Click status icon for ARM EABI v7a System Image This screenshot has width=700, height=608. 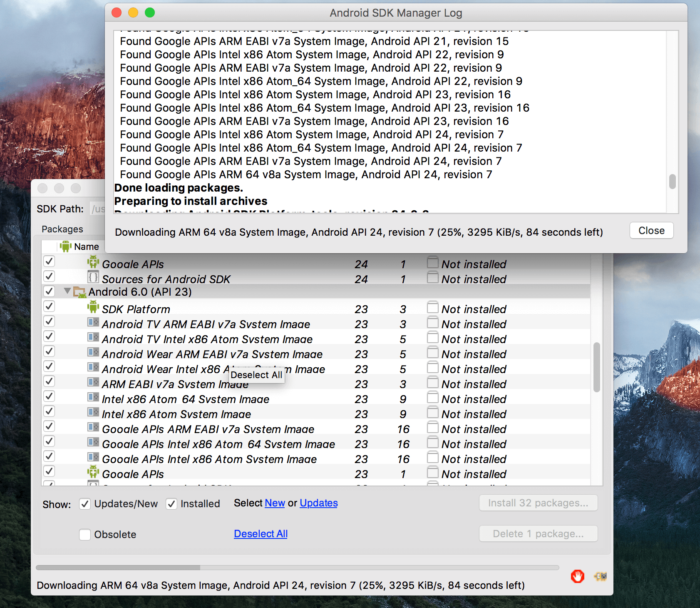(433, 382)
